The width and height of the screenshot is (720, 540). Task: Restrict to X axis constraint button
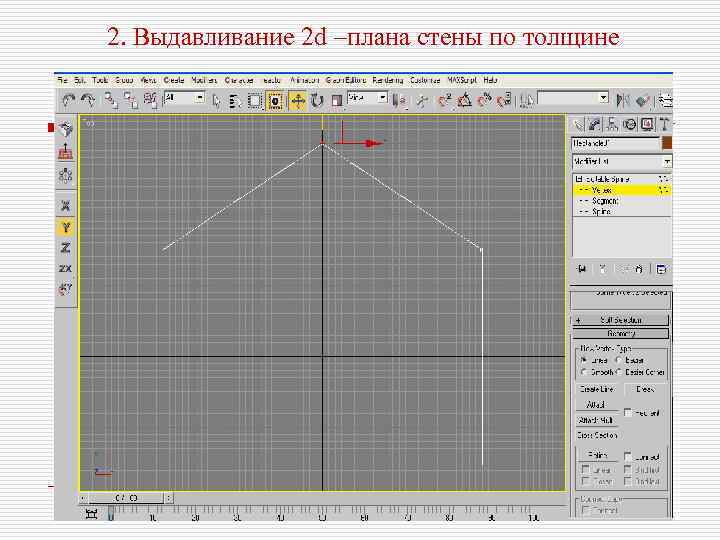point(66,206)
